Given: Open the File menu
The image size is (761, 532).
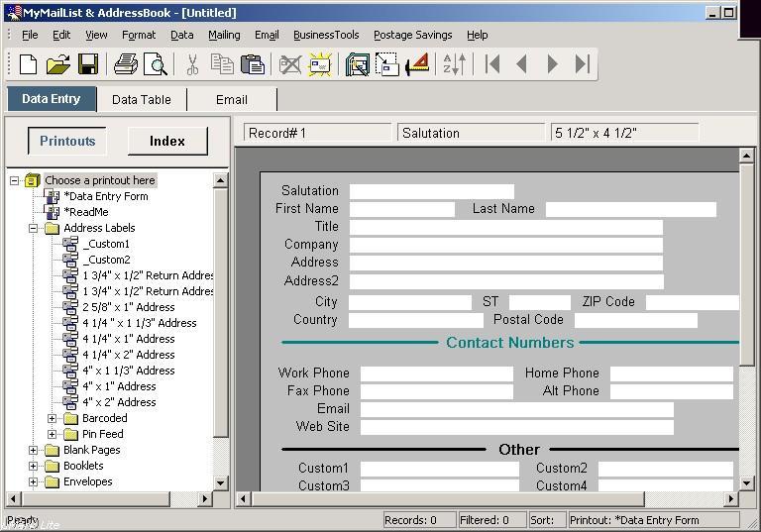Looking at the screenshot, I should (30, 35).
